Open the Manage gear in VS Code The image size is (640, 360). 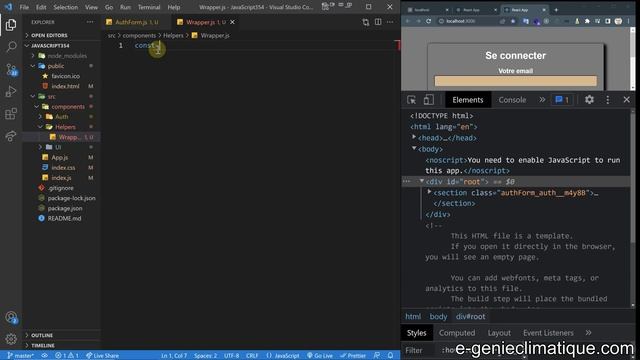pos(11,338)
